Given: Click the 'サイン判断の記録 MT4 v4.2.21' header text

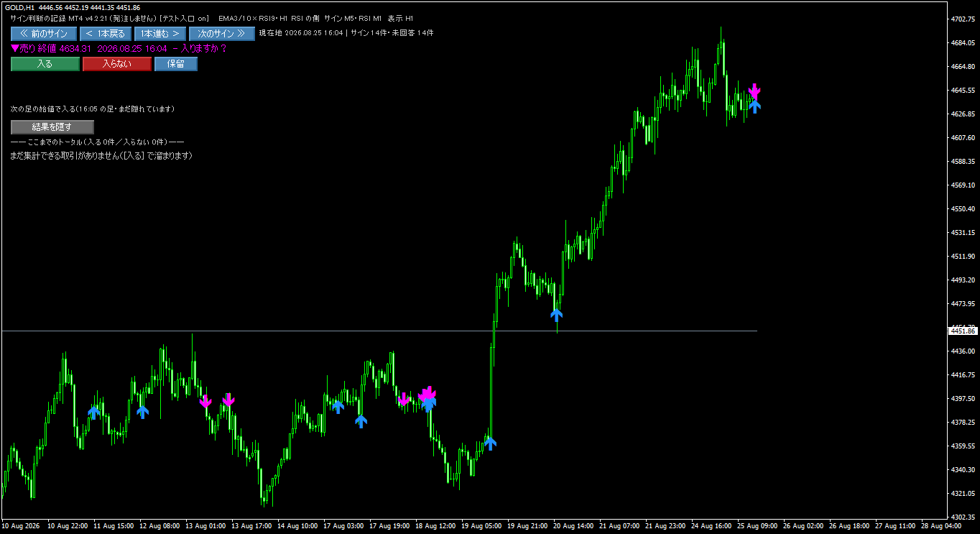Looking at the screenshot, I should pos(61,19).
